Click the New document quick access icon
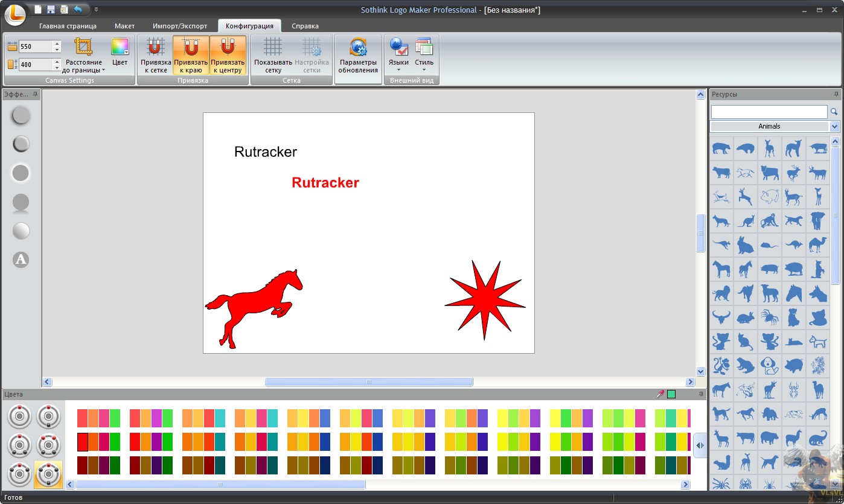This screenshot has width=844, height=504. 38,9
